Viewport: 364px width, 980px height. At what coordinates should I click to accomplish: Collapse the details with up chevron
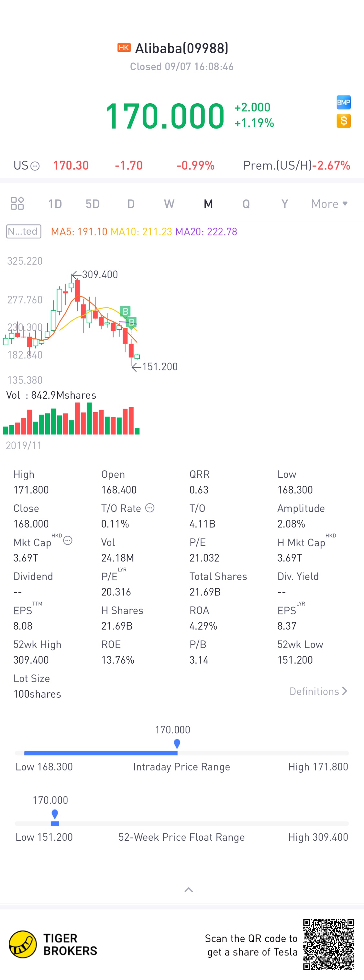pos(188,890)
